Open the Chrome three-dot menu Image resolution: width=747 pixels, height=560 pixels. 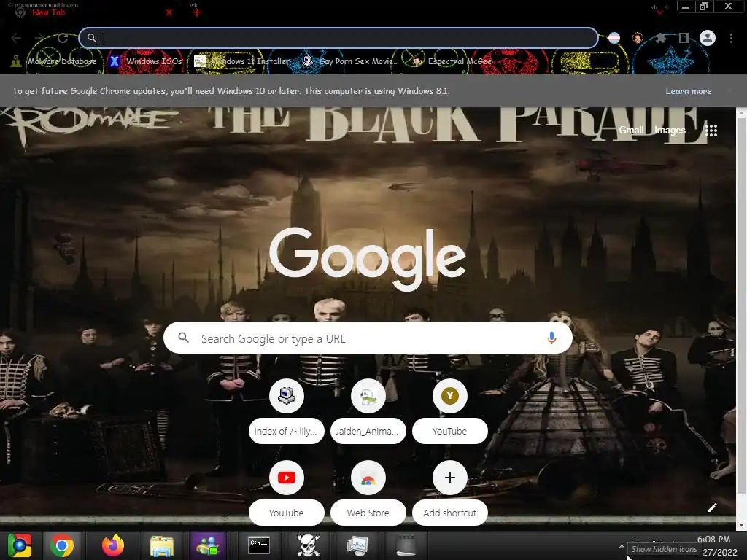pyautogui.click(x=731, y=38)
